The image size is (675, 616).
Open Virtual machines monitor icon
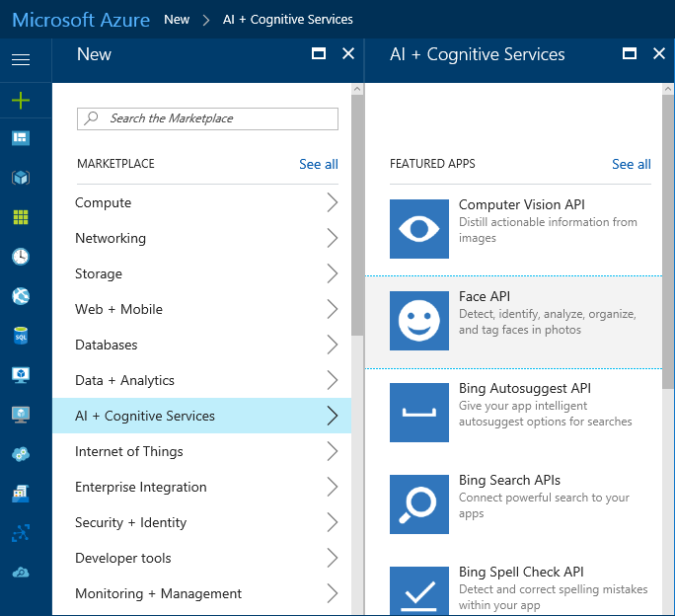(21, 415)
